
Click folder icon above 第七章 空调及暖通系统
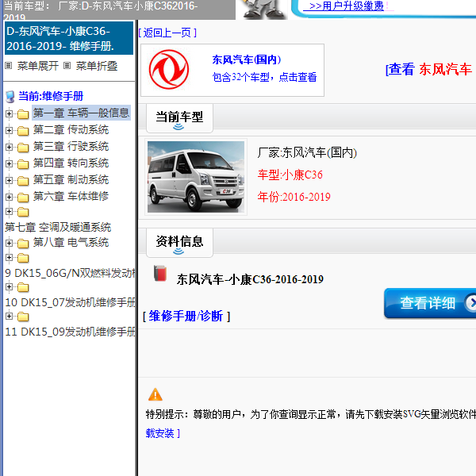23,212
